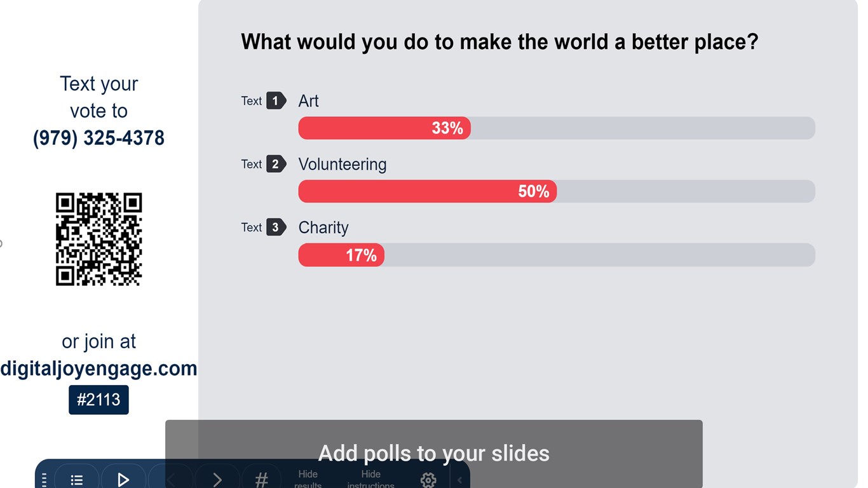This screenshot has height=488, width=868.
Task: Click the Charity 17% result bar
Action: click(341, 255)
